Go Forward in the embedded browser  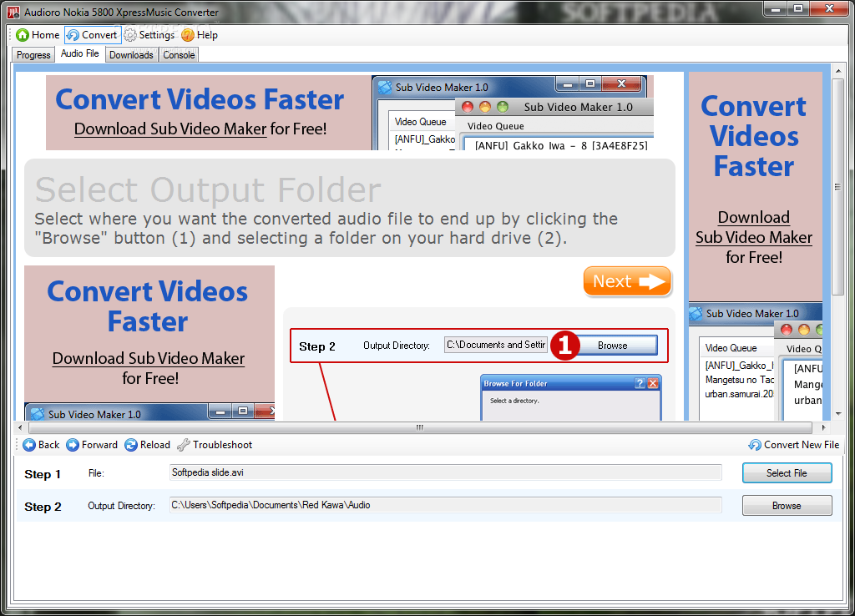[92, 445]
